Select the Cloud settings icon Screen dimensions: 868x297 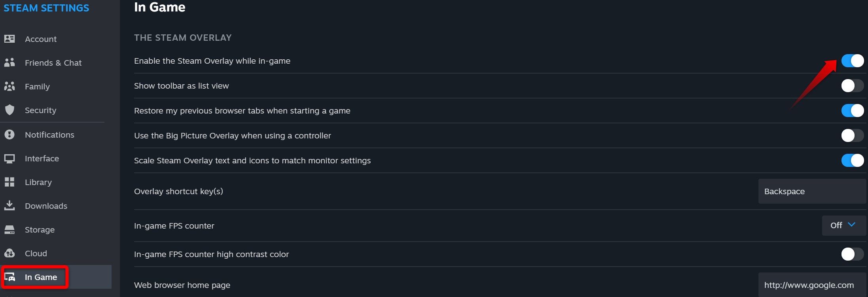point(10,253)
